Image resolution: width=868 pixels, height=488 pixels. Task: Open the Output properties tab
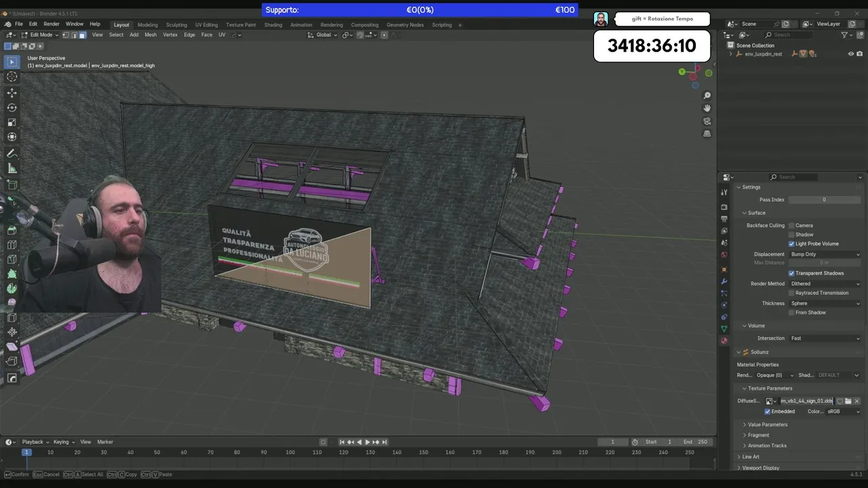tap(724, 219)
